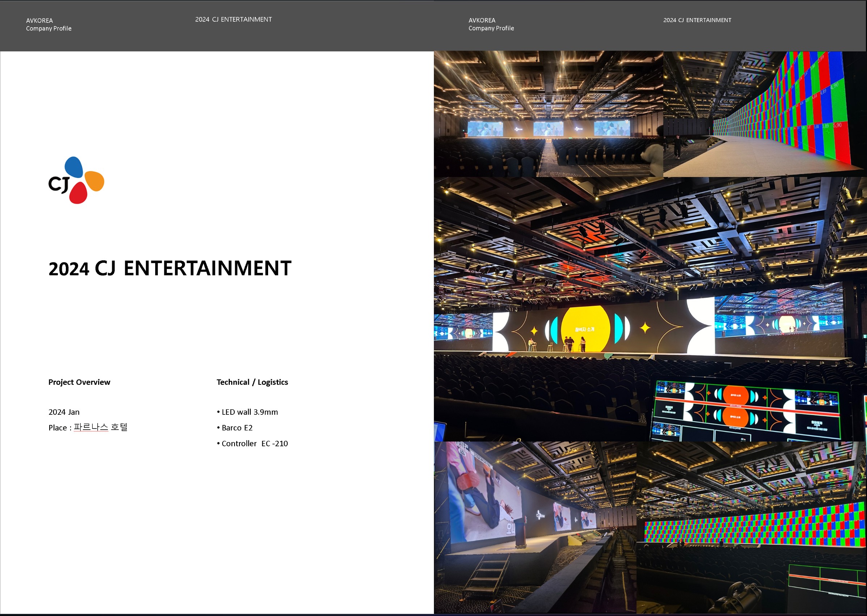Viewport: 867px width, 616px height.
Task: Click the blue petal of CJ logo
Action: click(x=74, y=167)
